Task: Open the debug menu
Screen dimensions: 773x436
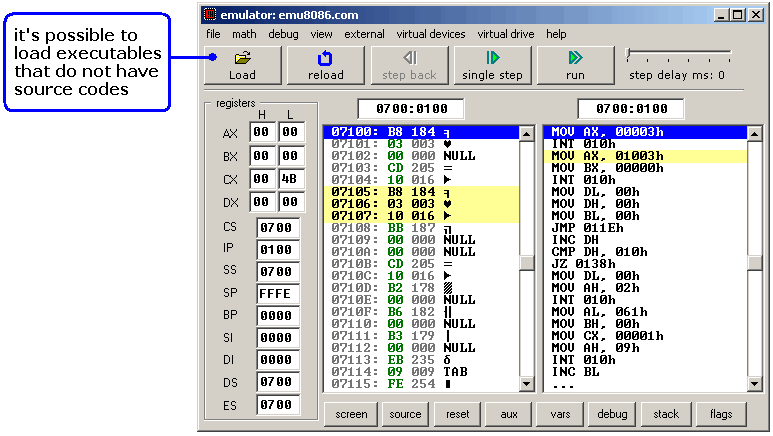Action: (283, 34)
